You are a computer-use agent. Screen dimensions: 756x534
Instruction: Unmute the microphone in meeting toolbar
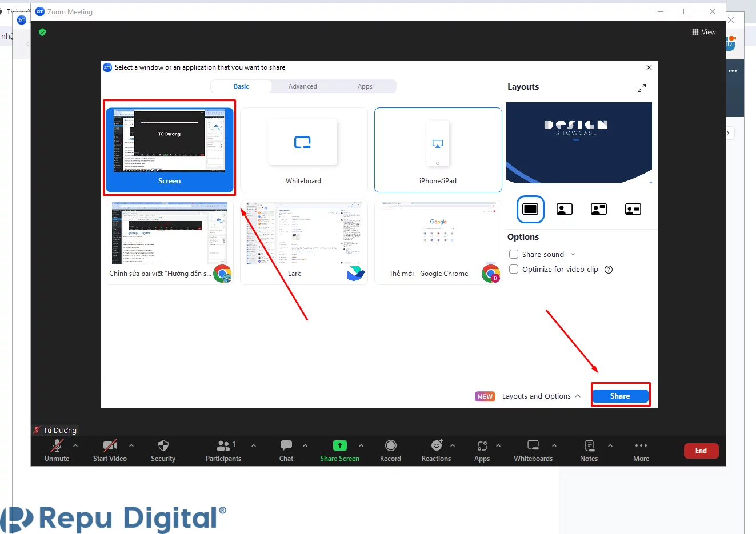tap(57, 451)
